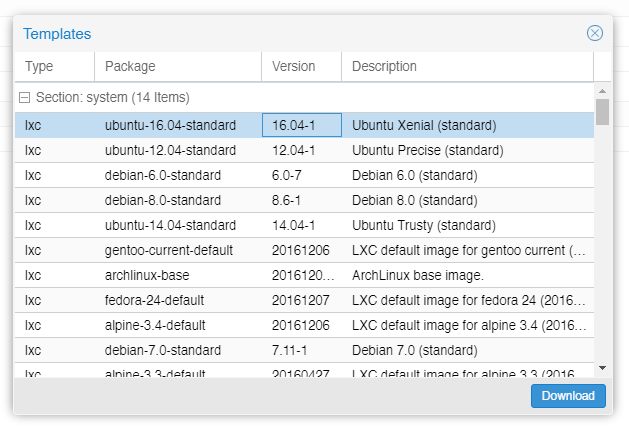
Task: Select the gentoo-current-default package
Action: [169, 250]
